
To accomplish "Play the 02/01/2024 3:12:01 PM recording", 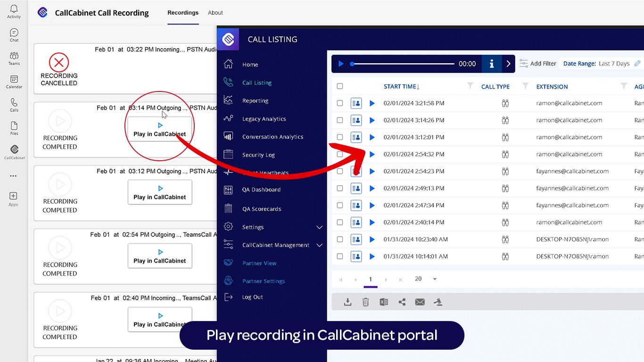I will pyautogui.click(x=372, y=137).
